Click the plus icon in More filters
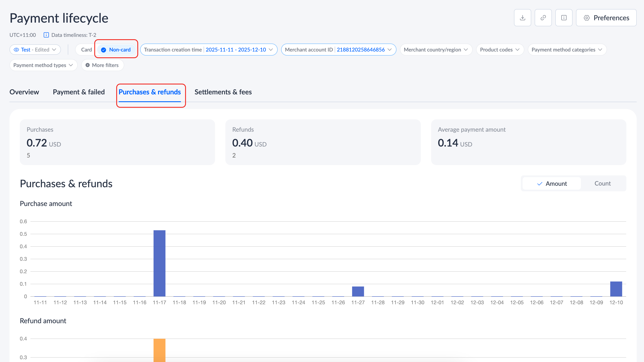This screenshot has width=644, height=362. tap(88, 65)
